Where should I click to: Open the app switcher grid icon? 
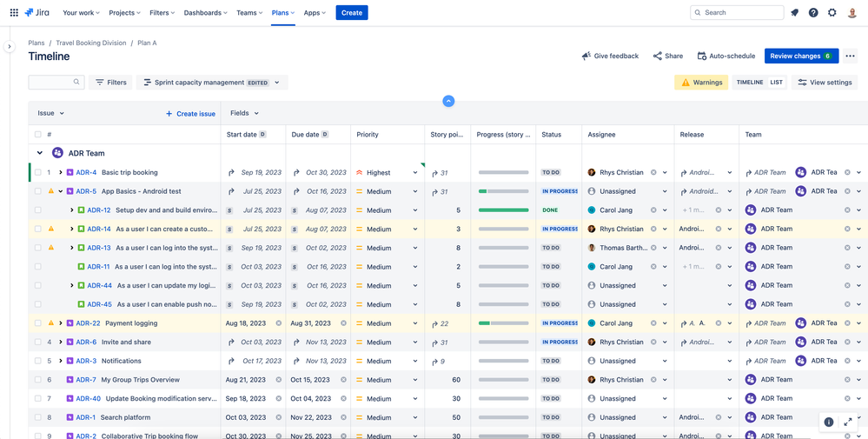point(14,13)
